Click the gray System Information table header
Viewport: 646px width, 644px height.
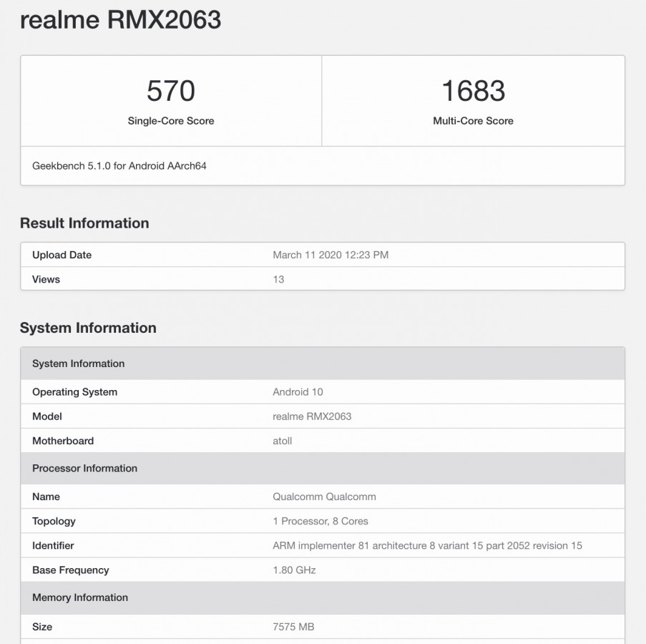click(x=323, y=364)
